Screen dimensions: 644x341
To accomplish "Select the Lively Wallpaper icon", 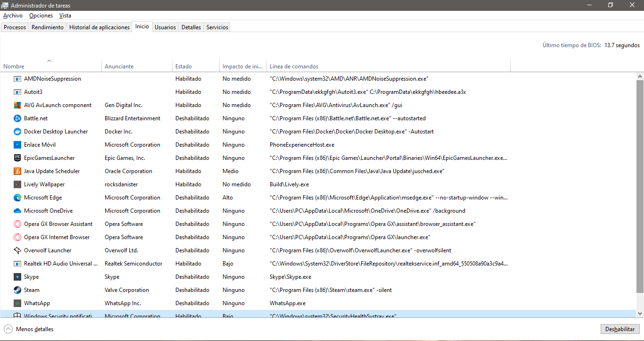I will pyautogui.click(x=17, y=184).
